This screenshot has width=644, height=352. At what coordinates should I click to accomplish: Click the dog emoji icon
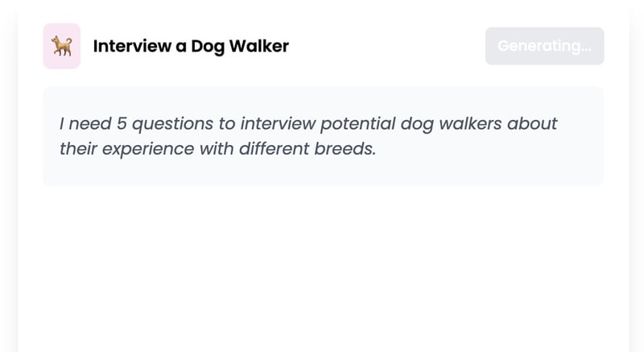[61, 46]
